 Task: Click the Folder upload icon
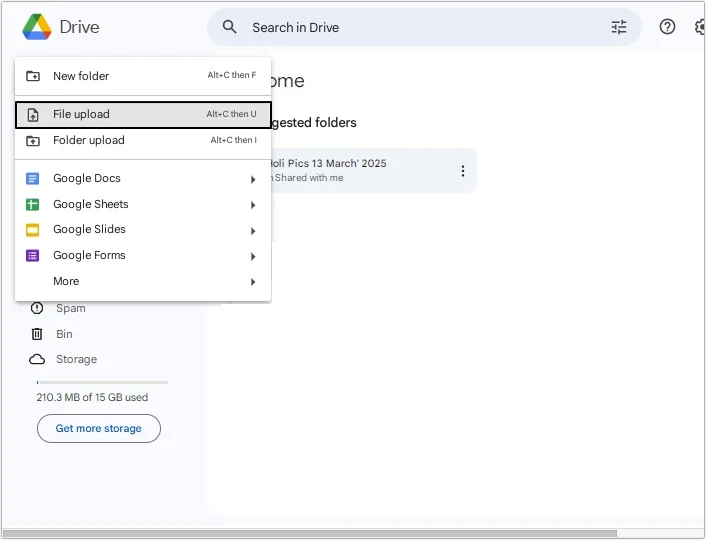pos(33,141)
